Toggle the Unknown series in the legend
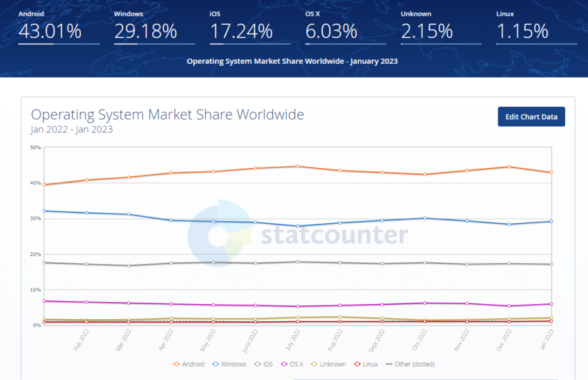 (328, 364)
